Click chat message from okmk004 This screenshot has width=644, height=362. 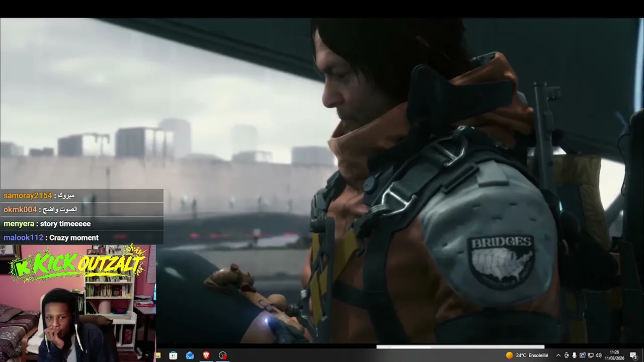(82, 210)
